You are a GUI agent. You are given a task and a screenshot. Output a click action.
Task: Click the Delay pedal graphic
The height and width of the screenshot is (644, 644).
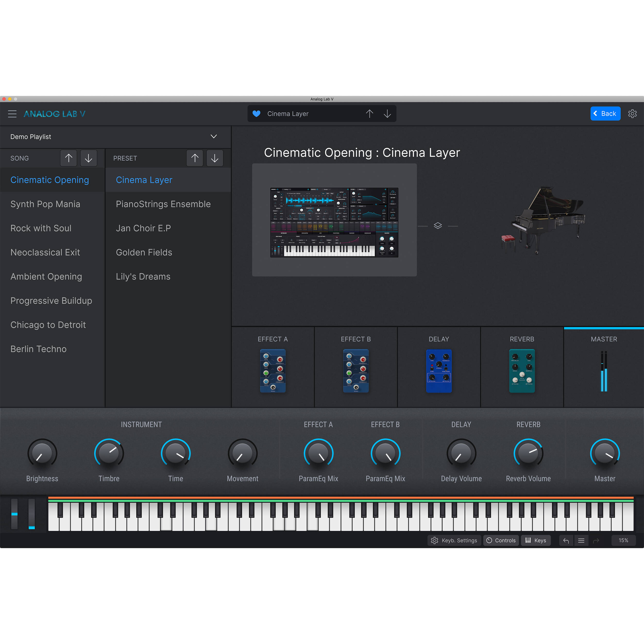click(x=438, y=371)
